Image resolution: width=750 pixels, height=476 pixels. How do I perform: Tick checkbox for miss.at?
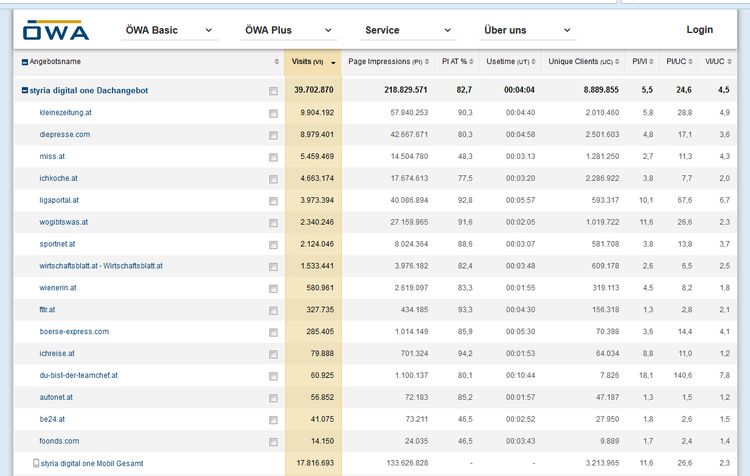(273, 157)
